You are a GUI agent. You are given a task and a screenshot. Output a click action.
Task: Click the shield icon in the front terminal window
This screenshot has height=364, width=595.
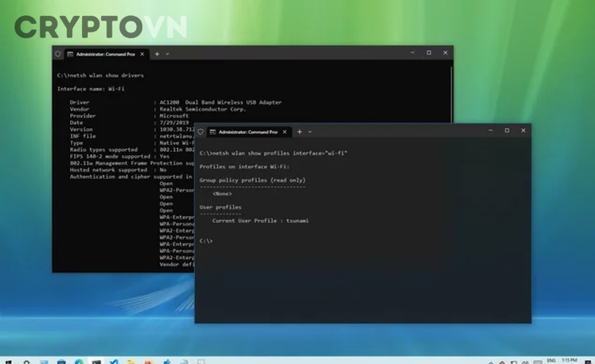(x=201, y=132)
